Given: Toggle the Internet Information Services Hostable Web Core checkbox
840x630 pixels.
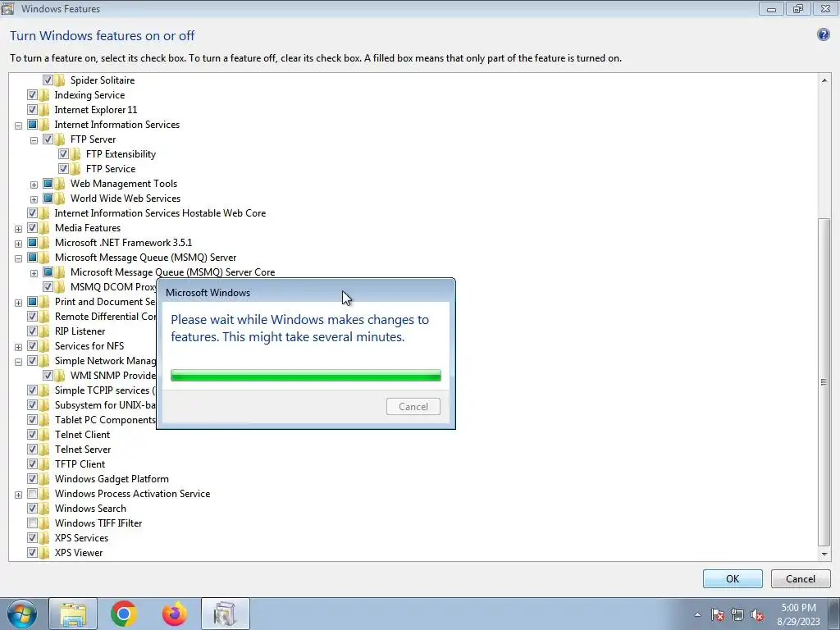Looking at the screenshot, I should [32, 212].
